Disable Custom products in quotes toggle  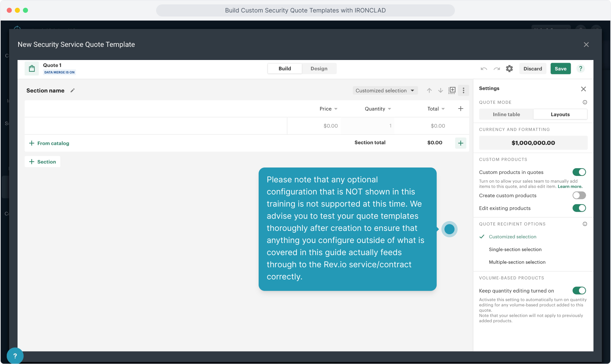pos(579,172)
